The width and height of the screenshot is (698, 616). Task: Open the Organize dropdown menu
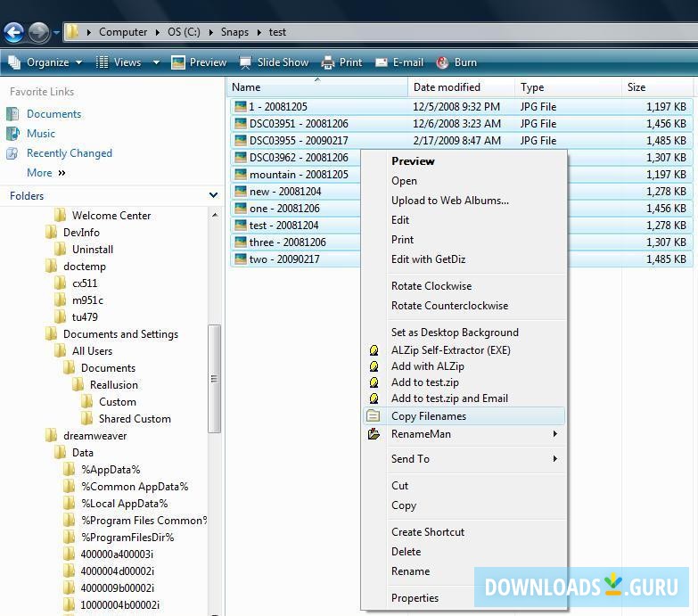pos(45,62)
